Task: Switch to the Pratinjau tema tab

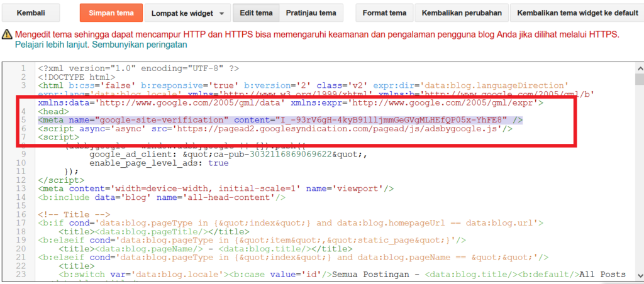Action: click(x=311, y=13)
